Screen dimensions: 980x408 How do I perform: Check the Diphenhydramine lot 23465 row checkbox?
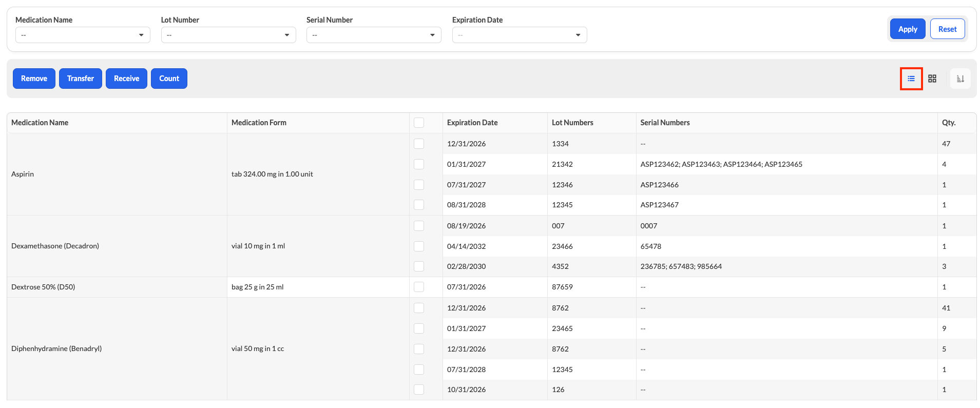point(419,328)
